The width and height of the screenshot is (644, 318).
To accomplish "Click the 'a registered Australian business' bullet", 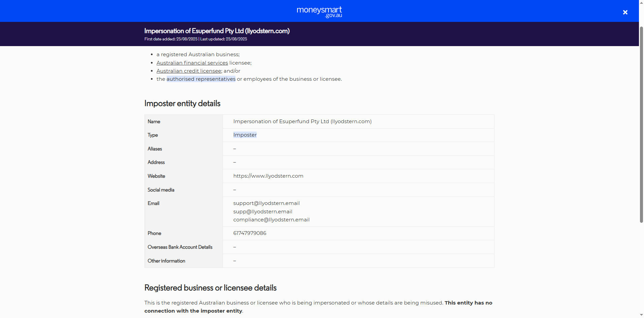I will point(198,55).
